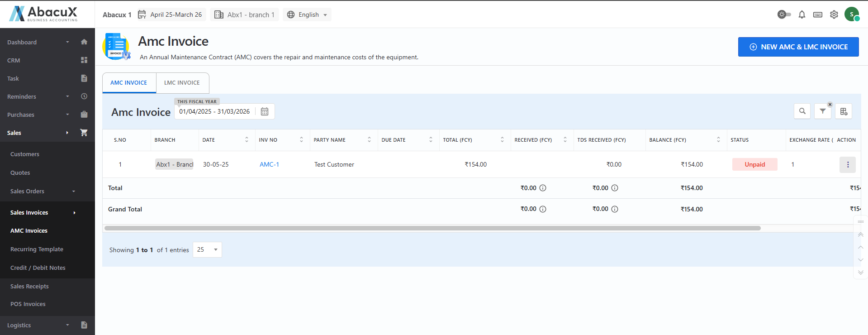This screenshot has width=868, height=335.
Task: Open the date range calendar icon
Action: [265, 111]
